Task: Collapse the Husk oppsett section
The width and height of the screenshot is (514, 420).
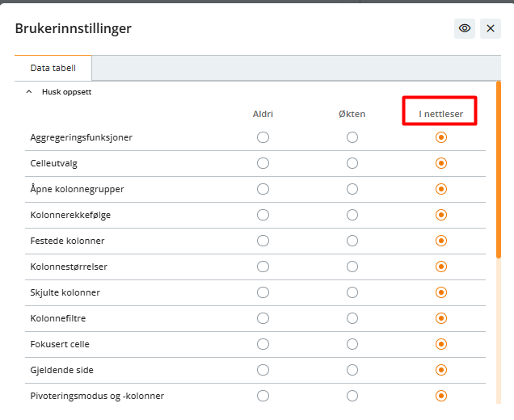Action: (x=29, y=92)
